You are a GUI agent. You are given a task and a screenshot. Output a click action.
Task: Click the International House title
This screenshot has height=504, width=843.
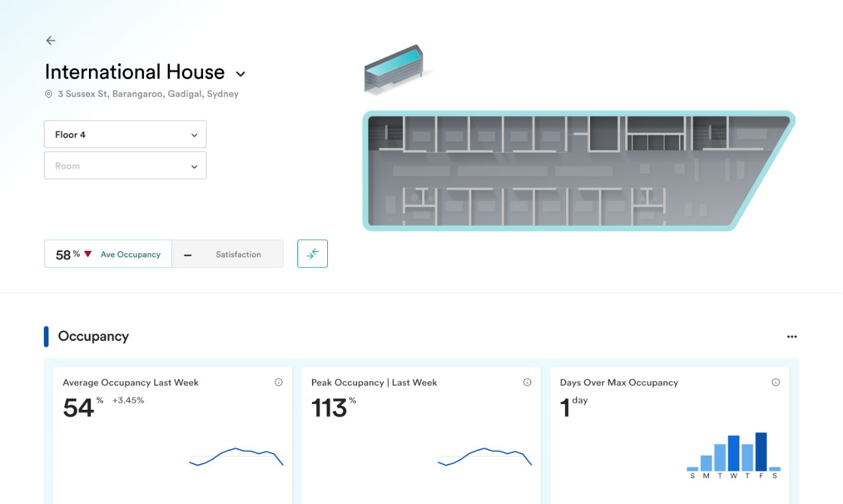[x=135, y=72]
